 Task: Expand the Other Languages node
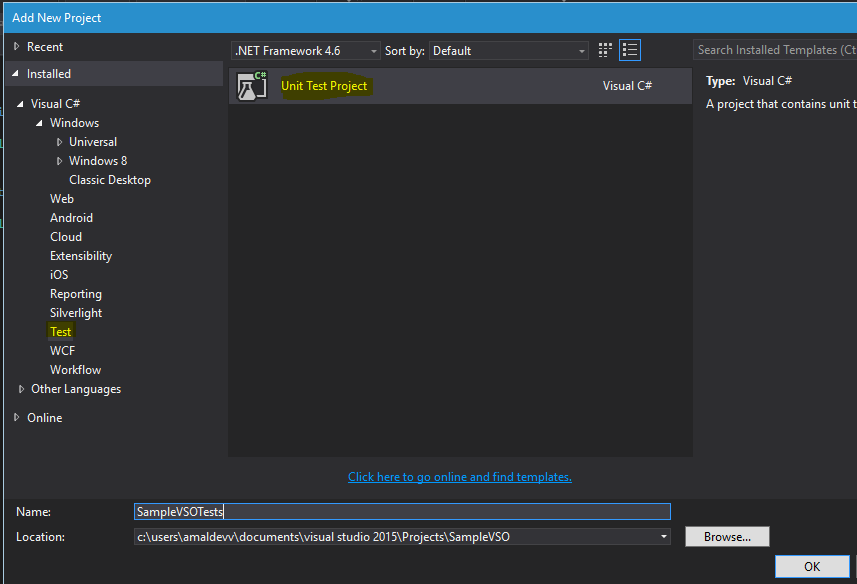tap(22, 389)
